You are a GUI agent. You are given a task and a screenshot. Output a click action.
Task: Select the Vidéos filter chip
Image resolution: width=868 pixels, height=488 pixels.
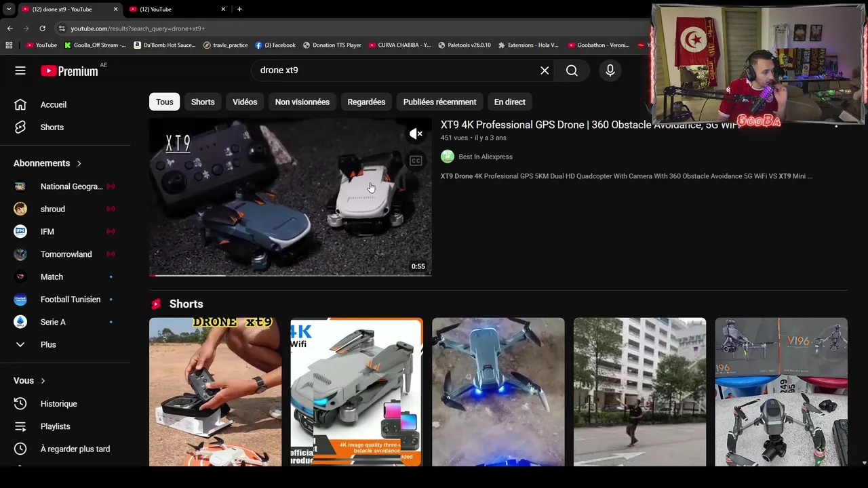tap(245, 102)
